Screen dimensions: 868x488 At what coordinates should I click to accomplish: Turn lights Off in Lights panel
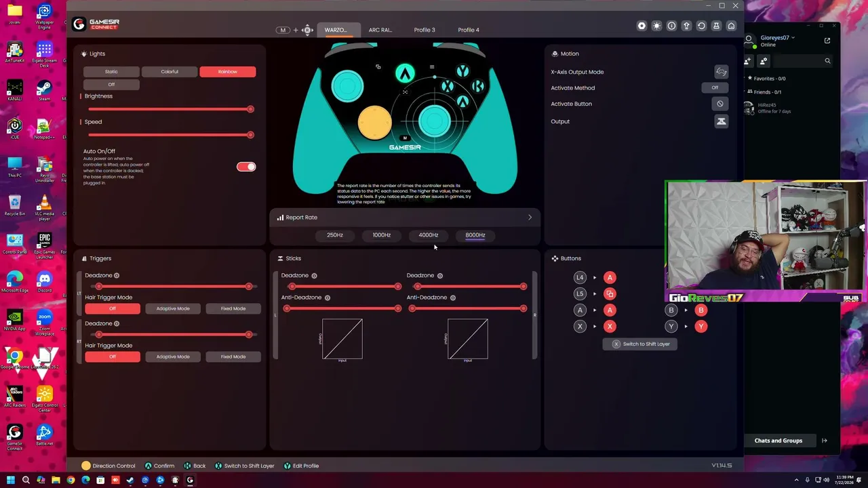click(x=111, y=85)
